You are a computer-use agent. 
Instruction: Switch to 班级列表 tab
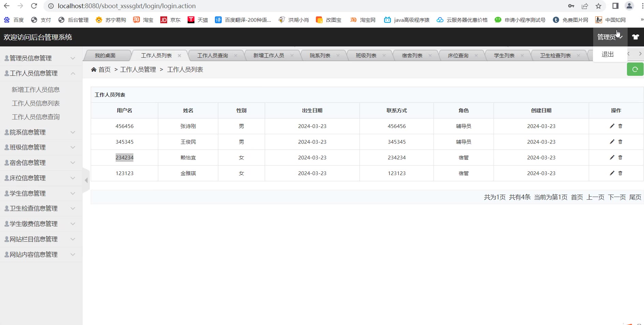(x=366, y=56)
